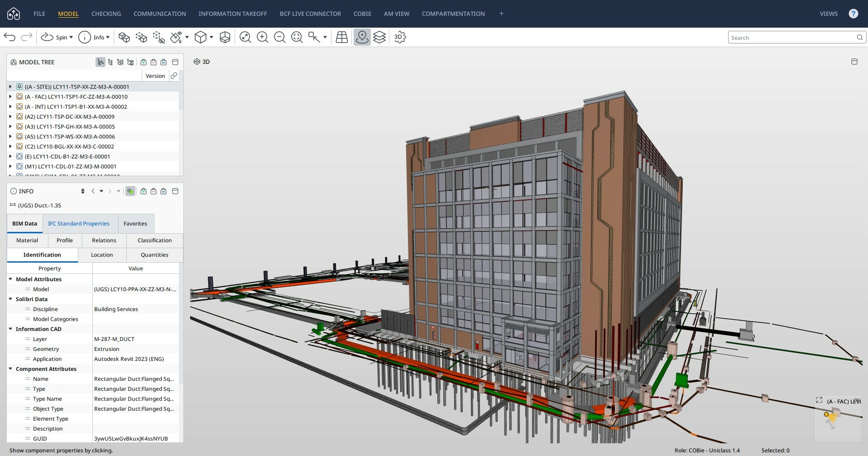Click the Add to selection basket button in Info panel
This screenshot has height=456, width=868.
point(144,191)
